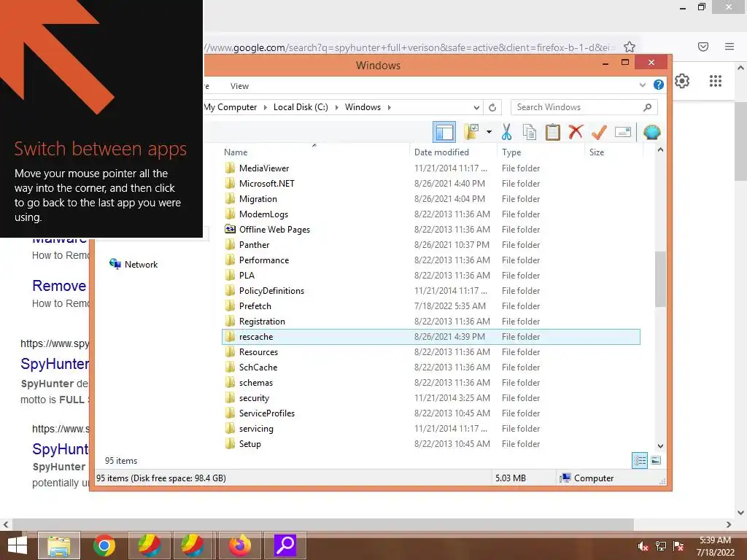
Task: Select the Setup folder
Action: [x=249, y=444]
